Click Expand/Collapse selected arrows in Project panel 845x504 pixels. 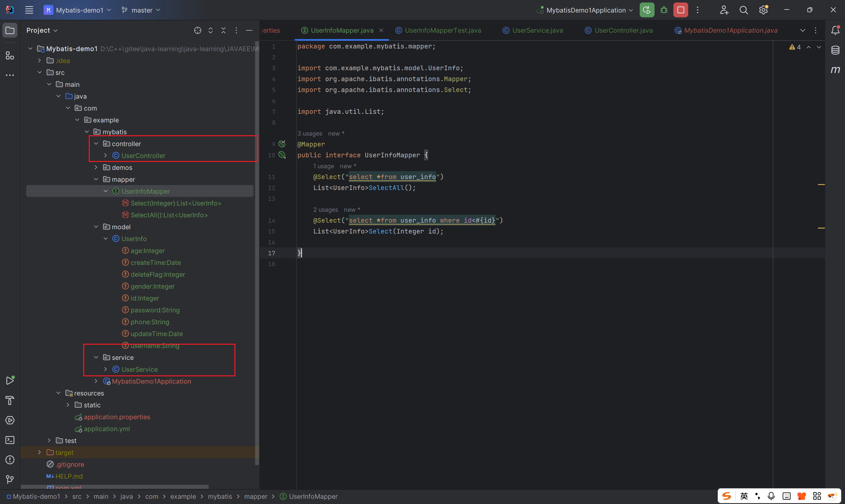coord(210,31)
